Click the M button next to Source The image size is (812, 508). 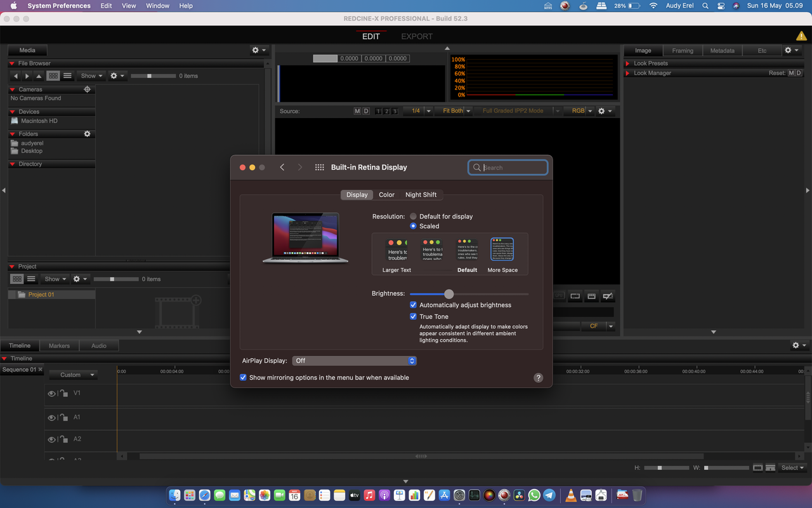pos(357,111)
